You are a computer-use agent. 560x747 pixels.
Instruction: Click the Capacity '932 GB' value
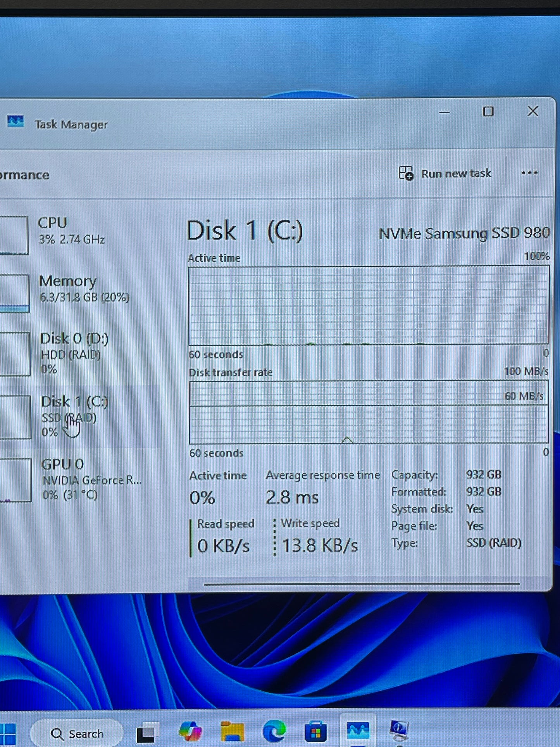(x=484, y=474)
